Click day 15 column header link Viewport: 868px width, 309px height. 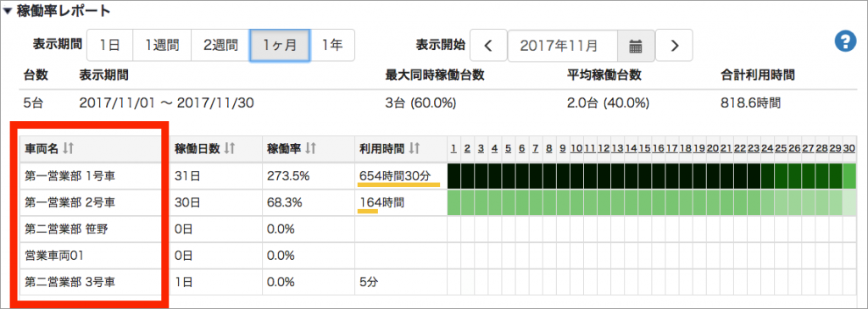point(645,148)
